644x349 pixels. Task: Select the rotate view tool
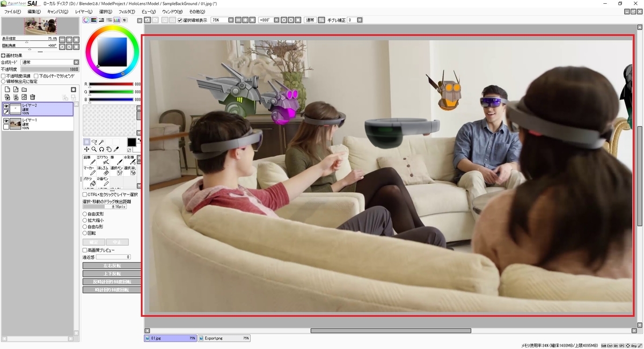[101, 149]
